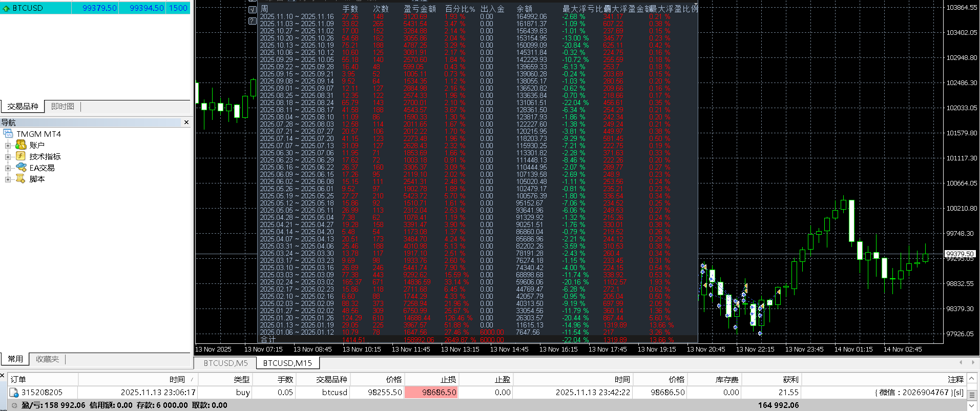
Task: Click the total balance 164 992.06
Action: click(x=779, y=405)
